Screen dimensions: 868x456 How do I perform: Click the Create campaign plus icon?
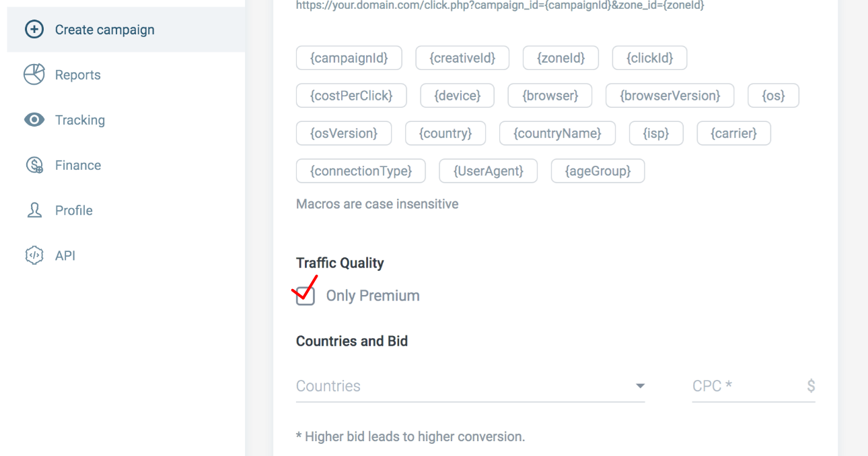click(34, 30)
